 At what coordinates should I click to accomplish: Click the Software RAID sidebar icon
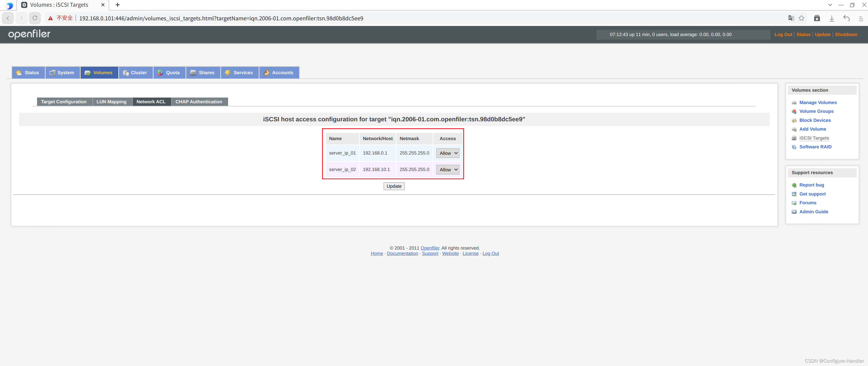[794, 147]
